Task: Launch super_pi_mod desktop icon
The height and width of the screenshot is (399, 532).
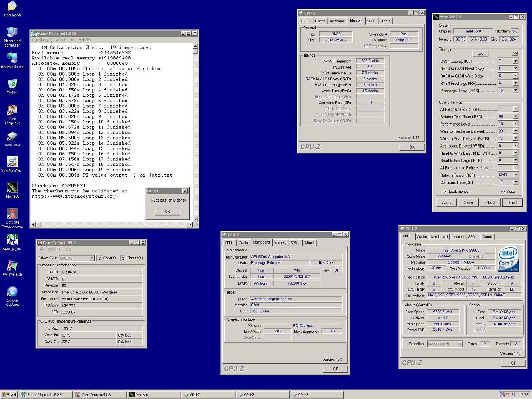Action: click(x=12, y=242)
